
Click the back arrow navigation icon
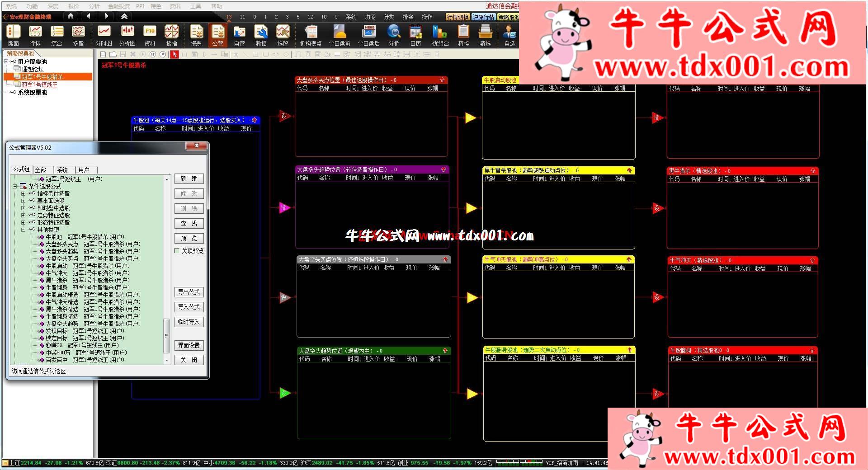[x=89, y=16]
